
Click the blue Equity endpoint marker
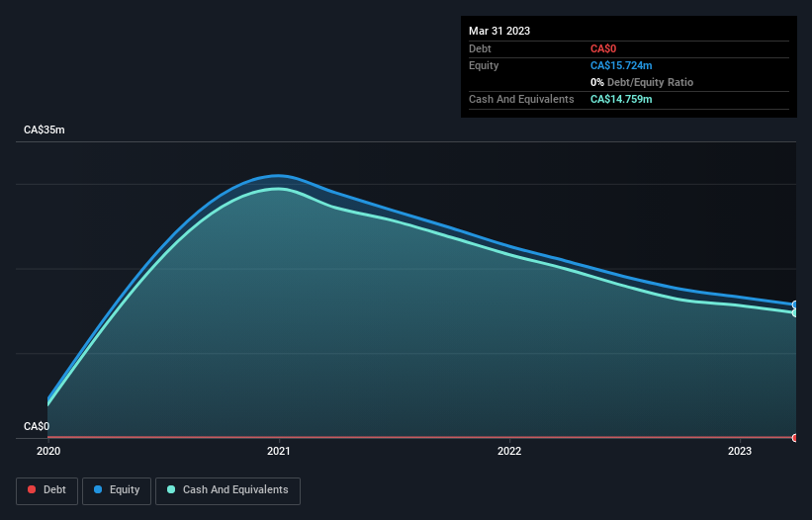795,304
